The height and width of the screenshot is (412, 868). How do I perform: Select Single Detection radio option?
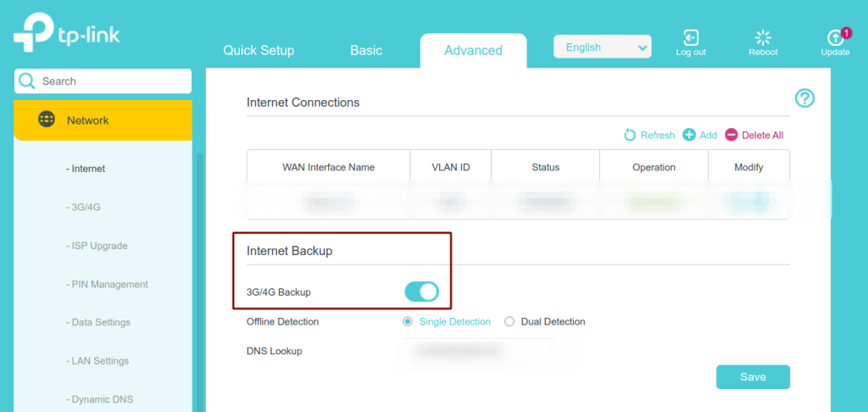click(x=408, y=322)
